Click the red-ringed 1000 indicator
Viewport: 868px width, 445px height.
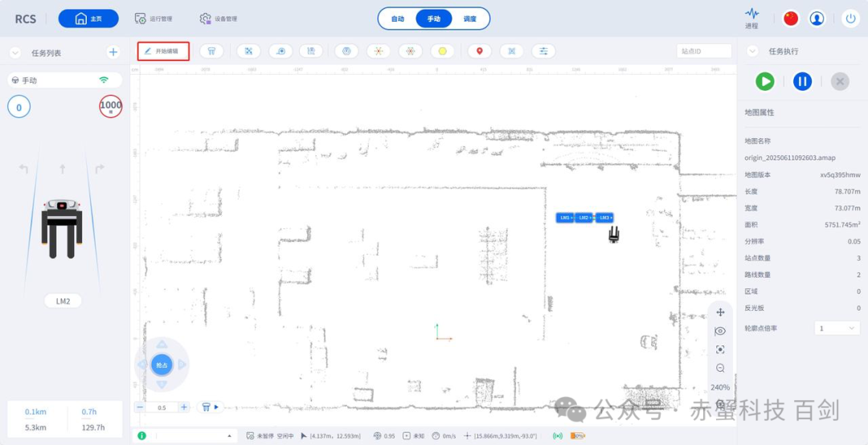(x=111, y=106)
